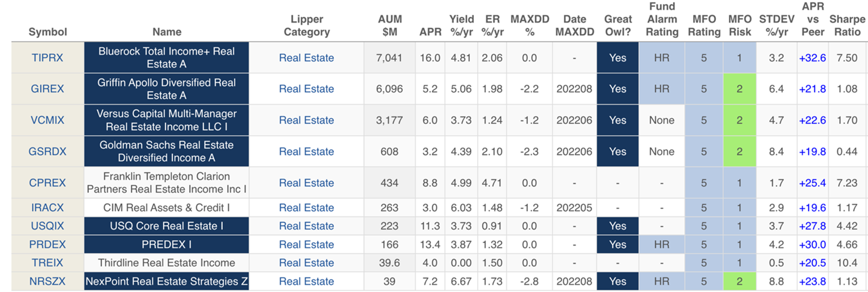
Task: Click Real Estate category for TIPRX row
Action: [306, 58]
